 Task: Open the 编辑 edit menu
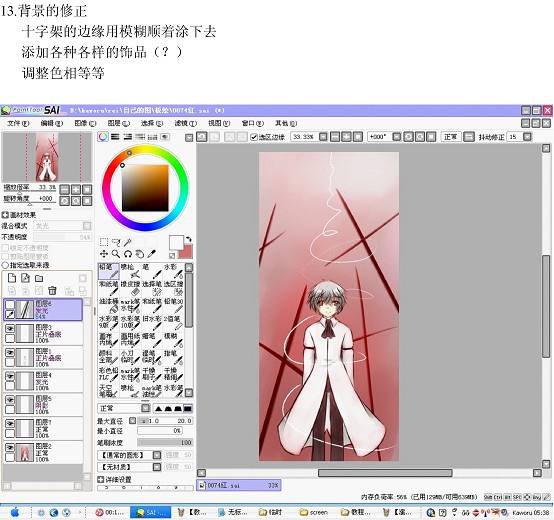click(52, 123)
